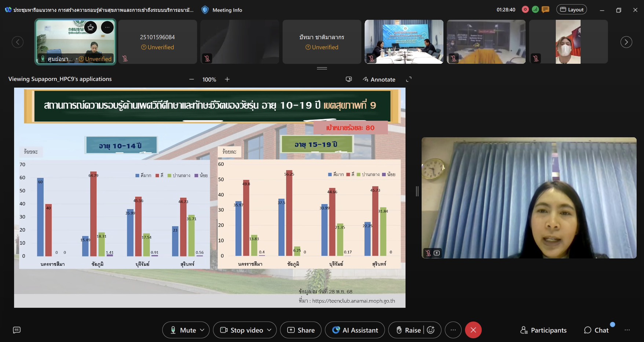This screenshot has width=644, height=342.
Task: Enter full screen for shared content
Action: coord(409,79)
